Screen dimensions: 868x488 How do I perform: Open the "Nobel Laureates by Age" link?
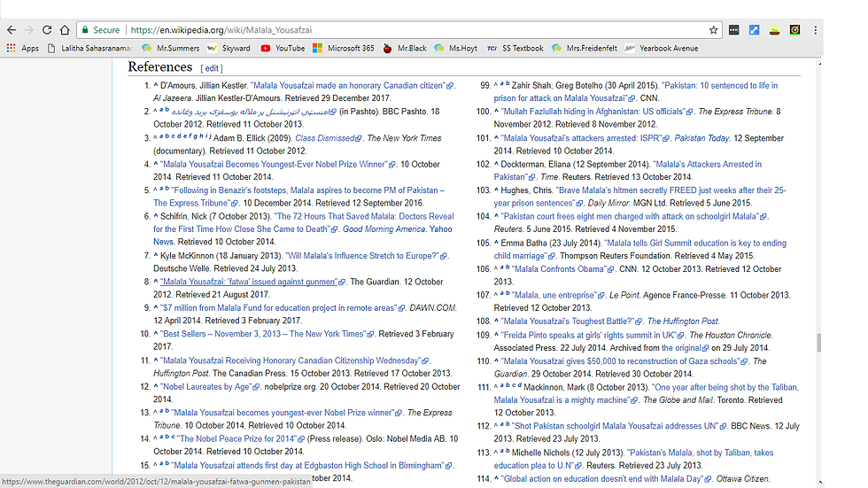(209, 386)
